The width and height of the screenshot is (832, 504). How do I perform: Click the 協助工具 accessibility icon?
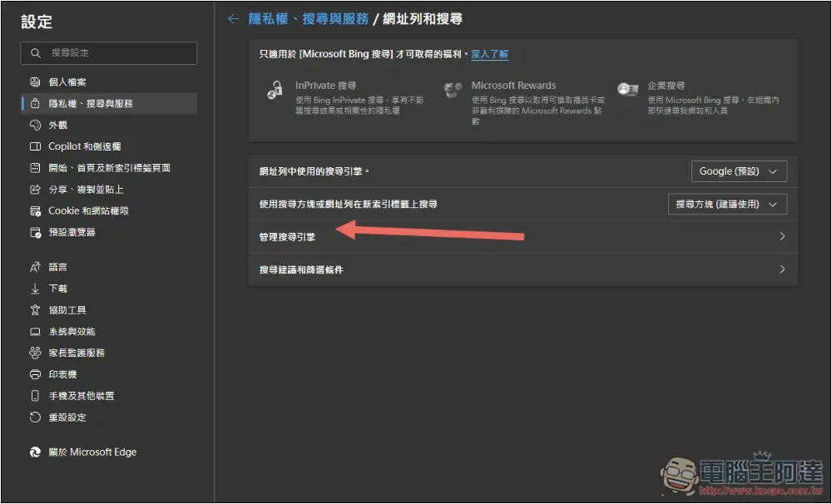coord(35,310)
